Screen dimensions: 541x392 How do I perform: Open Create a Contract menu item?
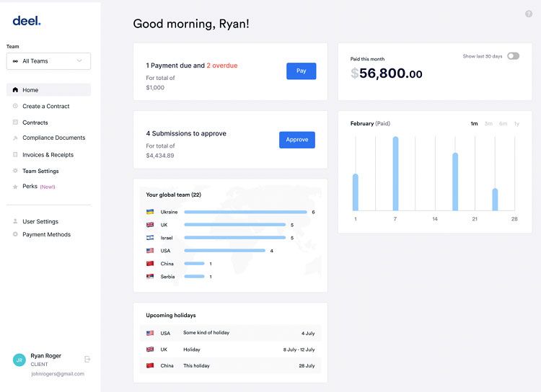pos(46,106)
